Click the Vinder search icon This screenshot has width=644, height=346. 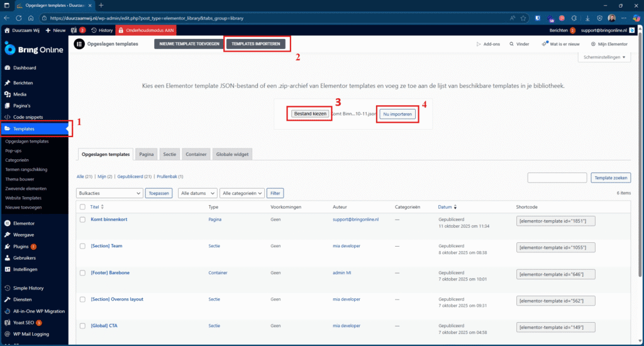pos(510,44)
